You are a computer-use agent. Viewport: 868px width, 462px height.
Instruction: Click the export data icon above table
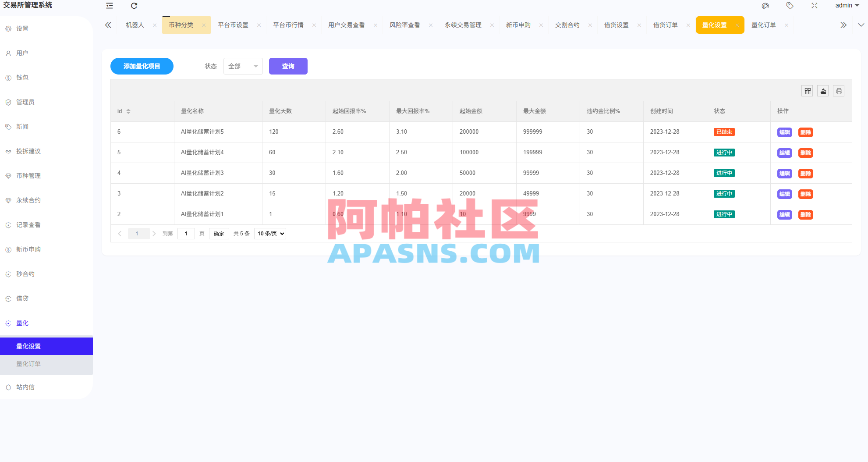click(823, 91)
